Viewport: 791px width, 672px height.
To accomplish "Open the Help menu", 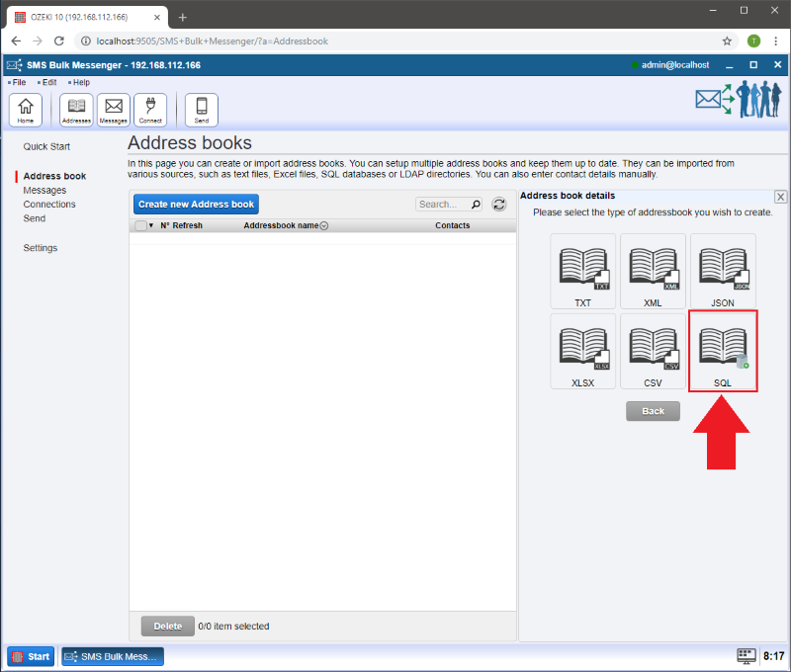I will click(80, 82).
